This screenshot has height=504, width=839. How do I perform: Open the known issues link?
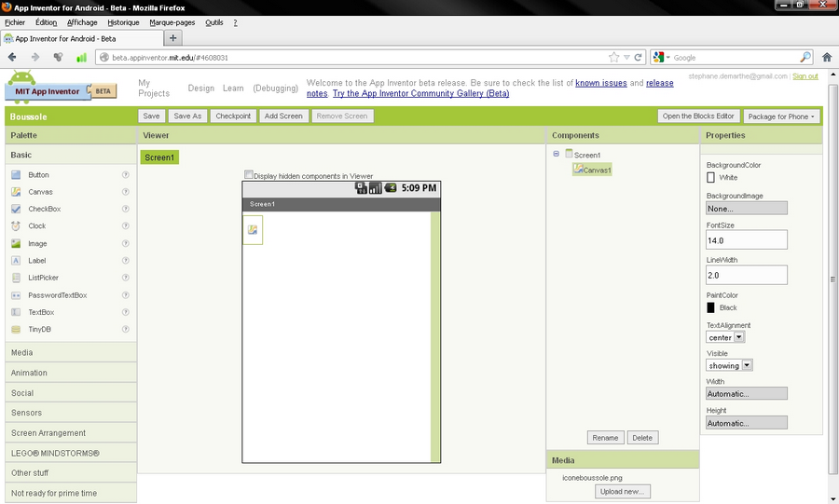pos(601,83)
